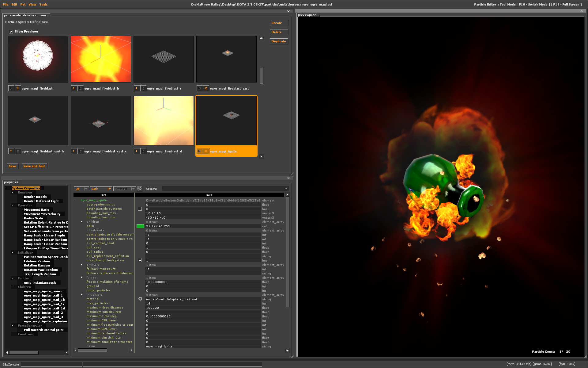The image size is (588, 368).
Task: Click the Up navigation button
Action: [79, 189]
